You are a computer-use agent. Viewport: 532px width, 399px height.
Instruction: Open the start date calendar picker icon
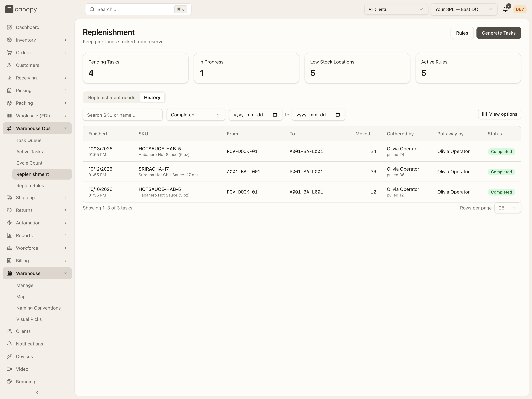click(275, 115)
